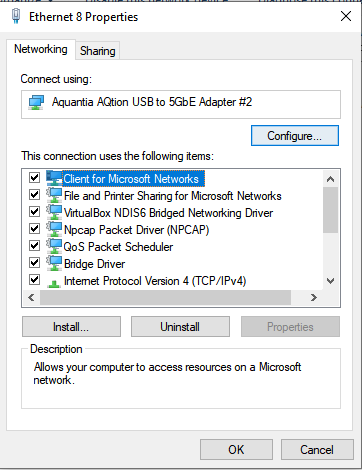This screenshot has height=470, width=362.
Task: Select the File and Printer Sharing icon
Action: (x=54, y=195)
